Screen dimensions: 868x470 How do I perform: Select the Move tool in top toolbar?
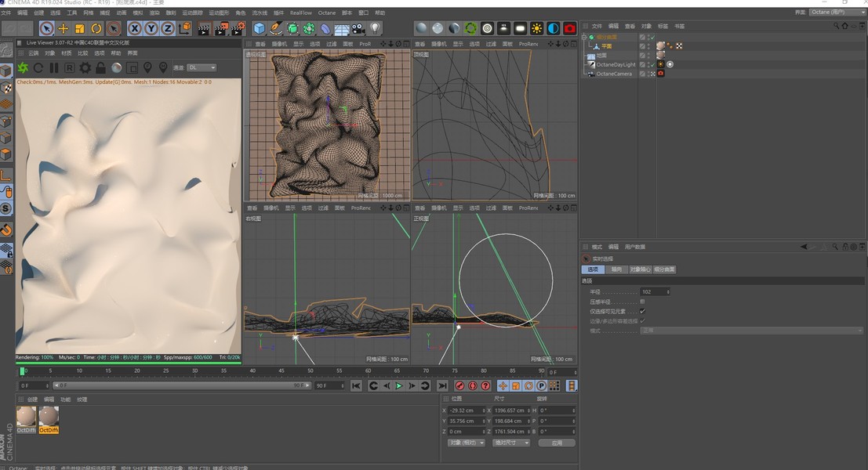[x=64, y=28]
